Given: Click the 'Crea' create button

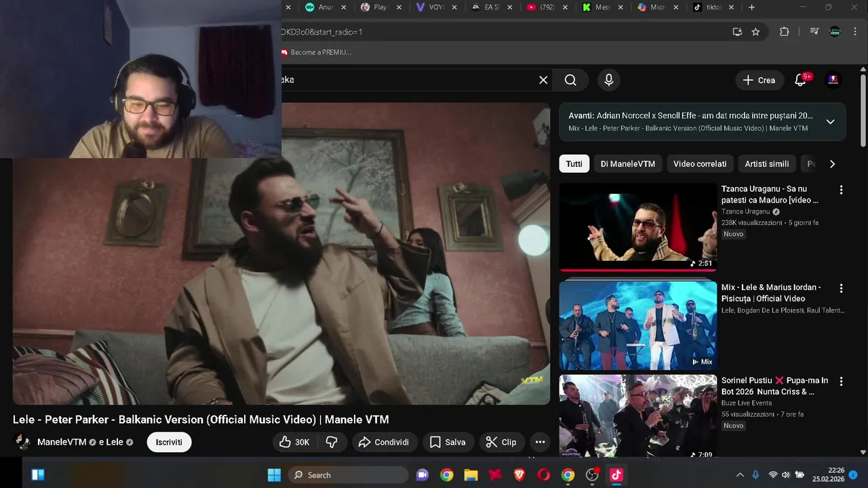Looking at the screenshot, I should coord(759,80).
